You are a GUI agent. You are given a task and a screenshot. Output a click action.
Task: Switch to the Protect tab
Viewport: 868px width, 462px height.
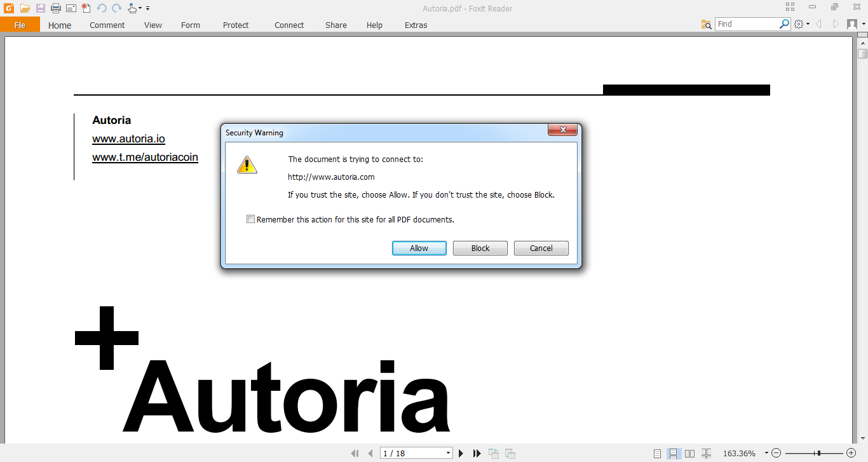click(236, 25)
